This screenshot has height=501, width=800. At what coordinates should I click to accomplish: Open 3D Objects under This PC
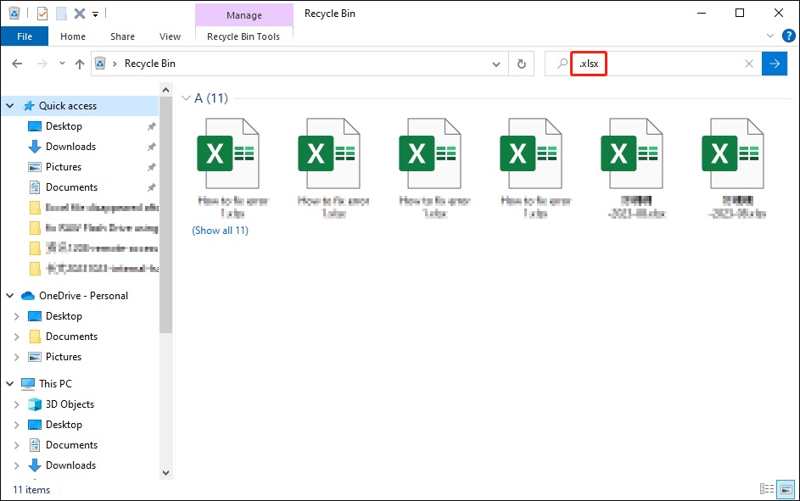tap(70, 404)
